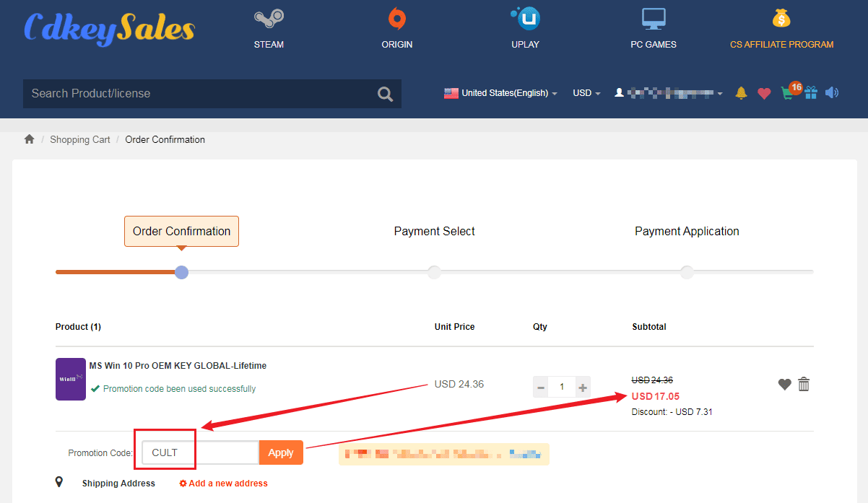Click the search magnifier icon
The image size is (868, 503).
pos(385,94)
